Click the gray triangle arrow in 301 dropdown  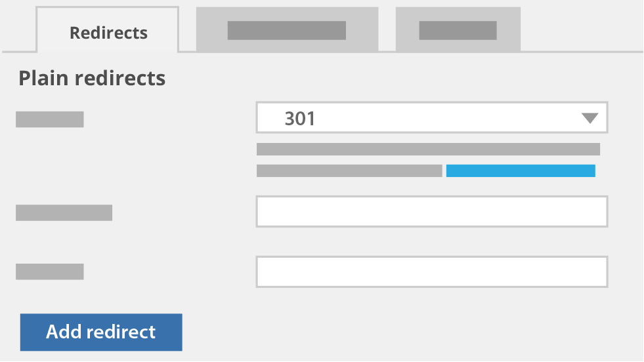pos(590,119)
